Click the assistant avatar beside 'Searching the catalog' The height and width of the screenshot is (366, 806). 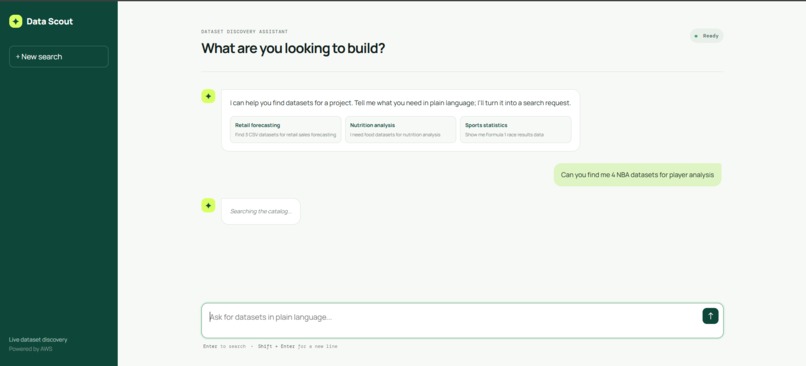[208, 206]
